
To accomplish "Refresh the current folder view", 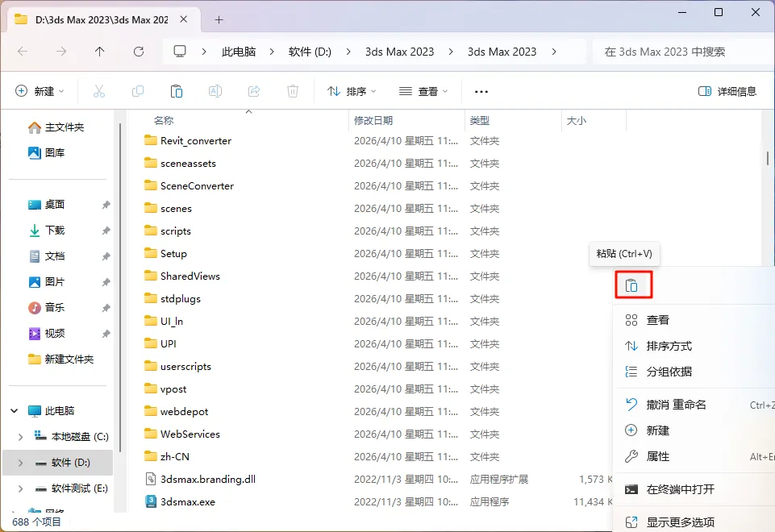I will (139, 52).
